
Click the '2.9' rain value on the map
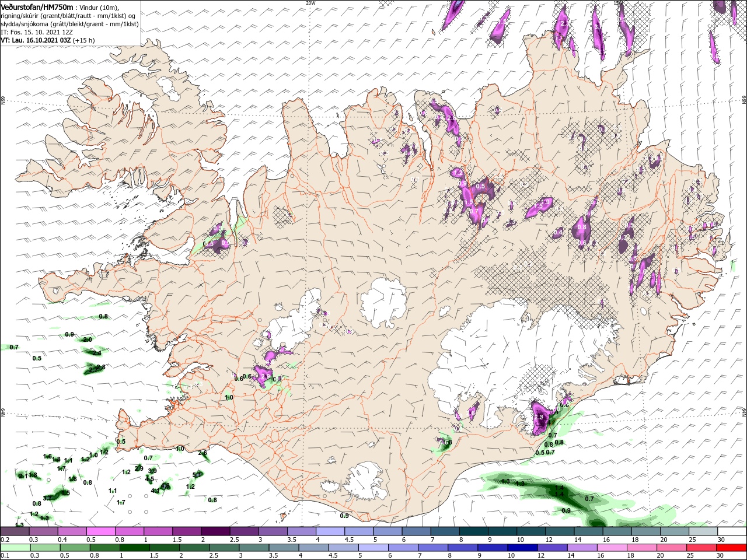tap(139, 468)
